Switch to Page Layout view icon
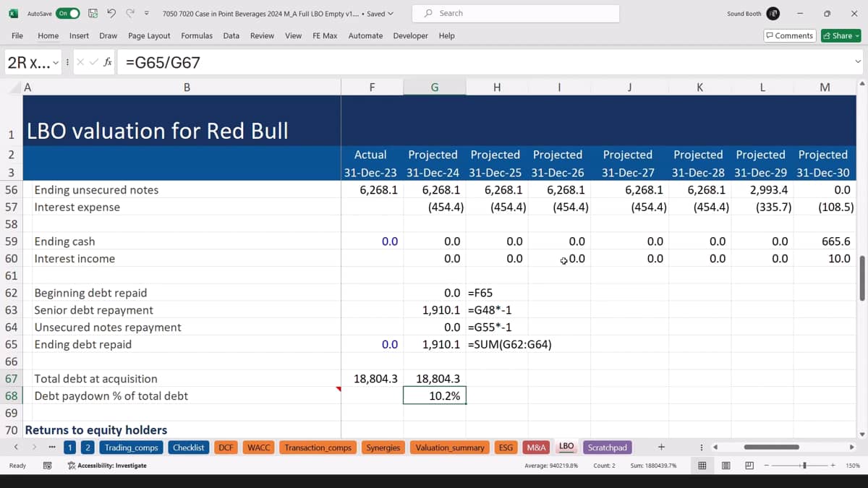 click(726, 466)
